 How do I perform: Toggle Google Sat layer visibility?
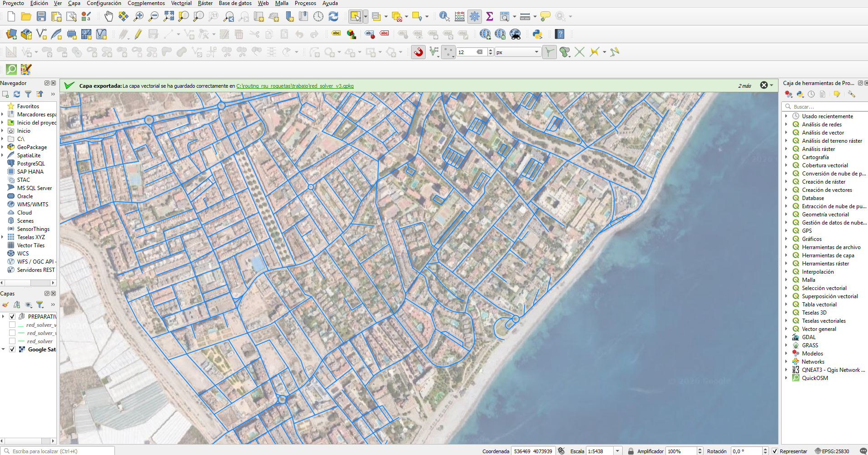[12, 350]
